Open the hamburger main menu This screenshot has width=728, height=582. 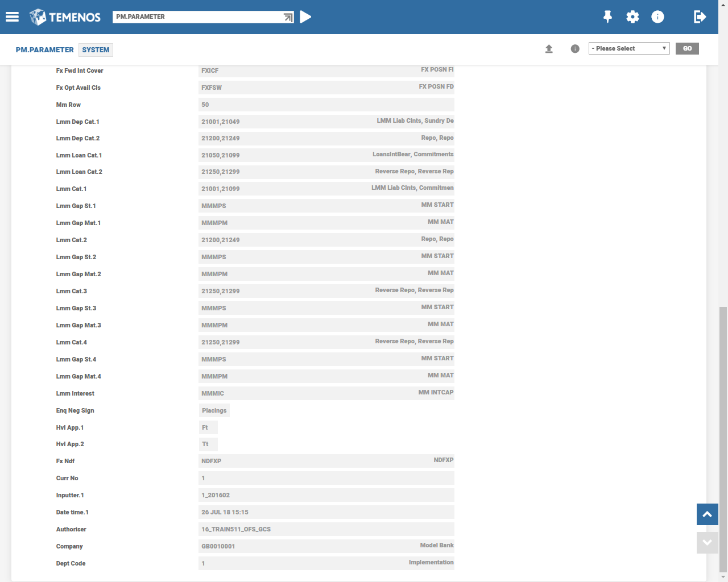point(13,17)
